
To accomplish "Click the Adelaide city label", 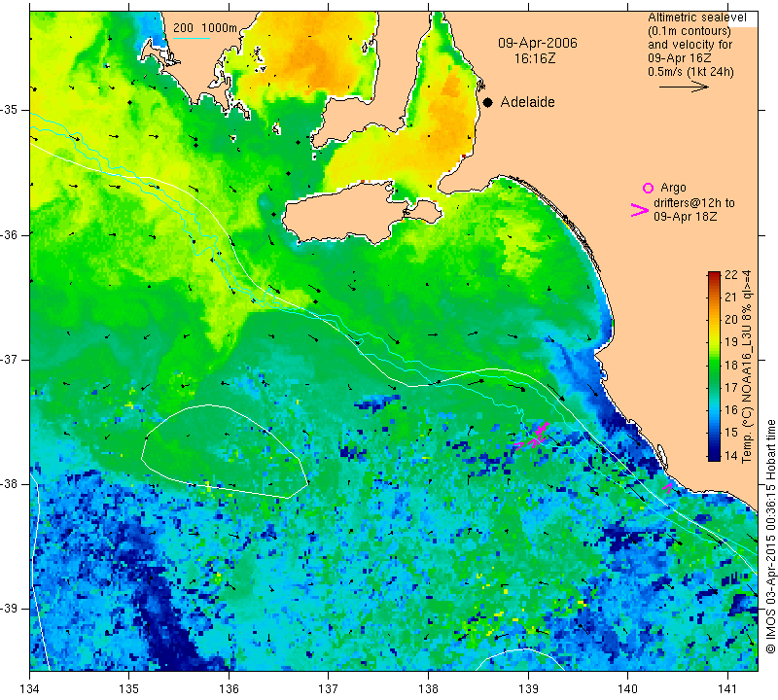I will coord(527,102).
